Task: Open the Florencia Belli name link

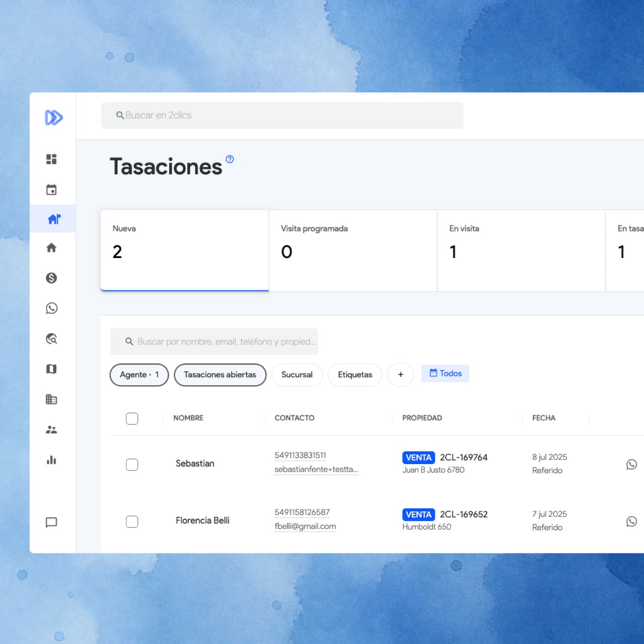Action: (203, 521)
